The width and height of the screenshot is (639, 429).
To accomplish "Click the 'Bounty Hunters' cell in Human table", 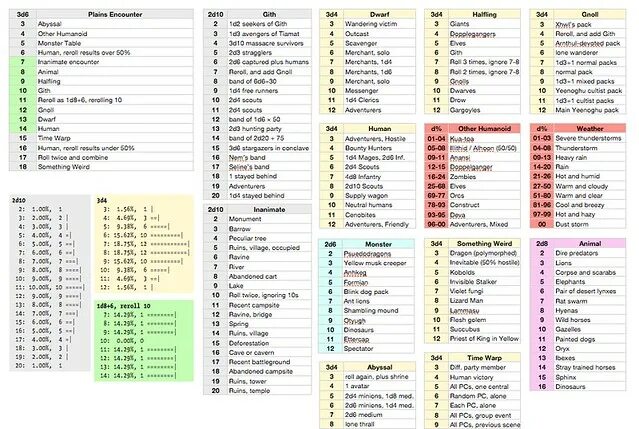I will pos(379,148).
